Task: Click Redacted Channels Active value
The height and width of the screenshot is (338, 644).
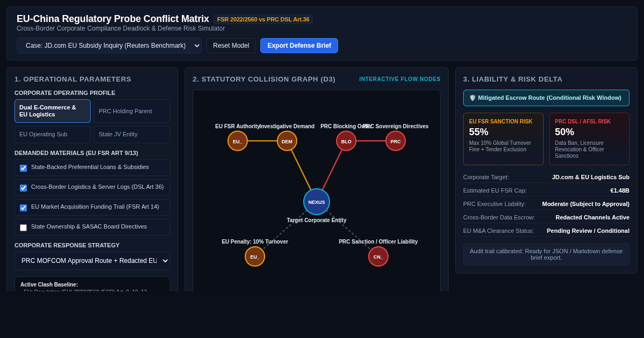Action: pyautogui.click(x=592, y=217)
